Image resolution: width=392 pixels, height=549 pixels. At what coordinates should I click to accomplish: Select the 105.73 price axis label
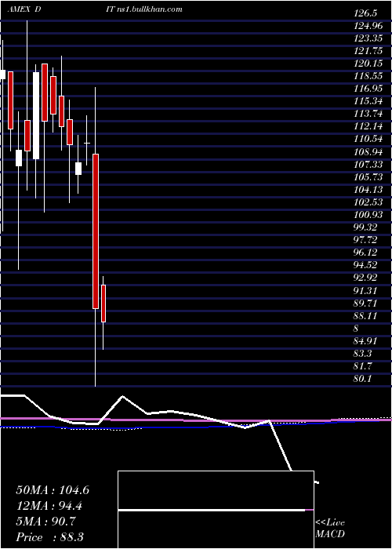pos(368,177)
